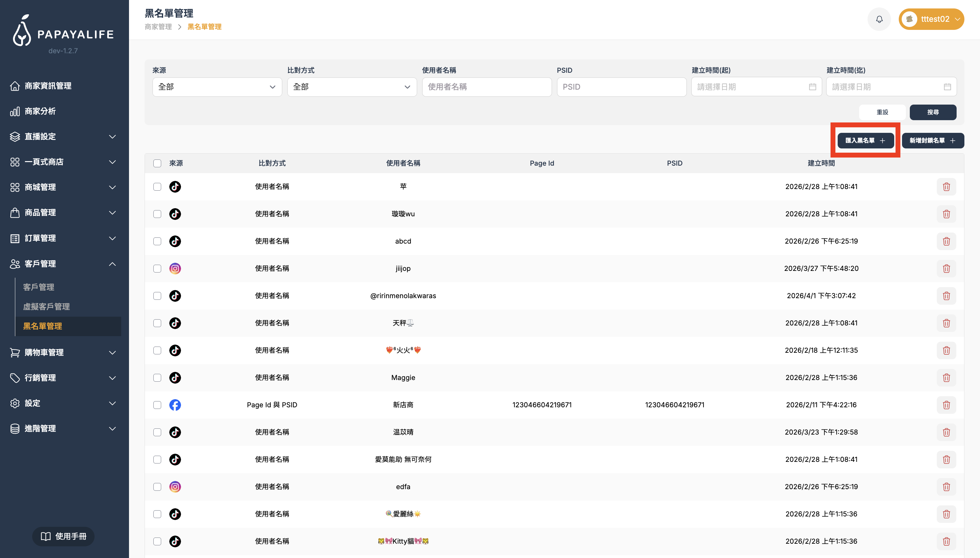Click the Instagram icon on the jiijop row
The image size is (980, 558).
coord(175,268)
